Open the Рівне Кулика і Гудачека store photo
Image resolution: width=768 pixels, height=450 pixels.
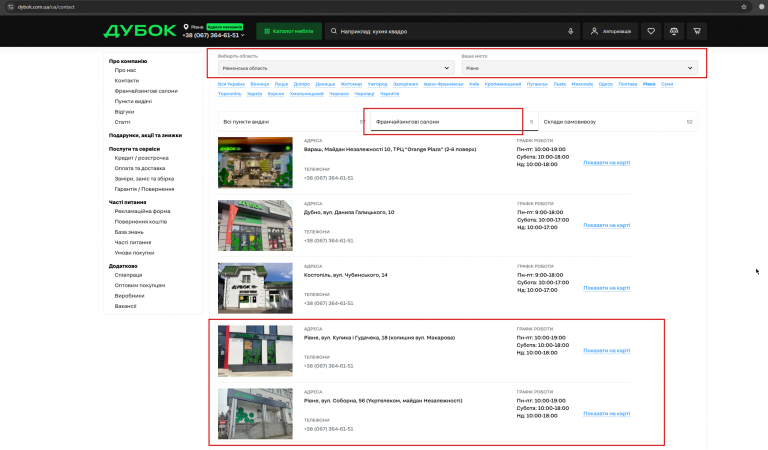255,351
